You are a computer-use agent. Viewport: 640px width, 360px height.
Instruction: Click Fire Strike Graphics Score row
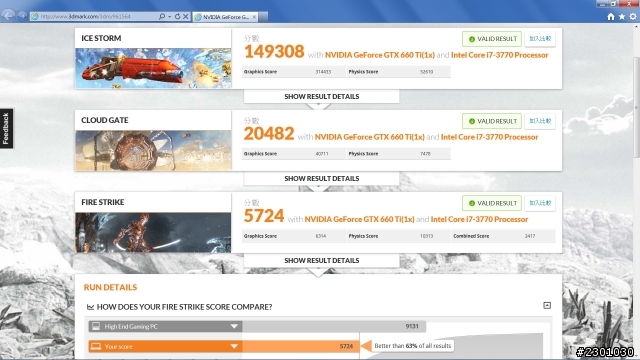294,236
